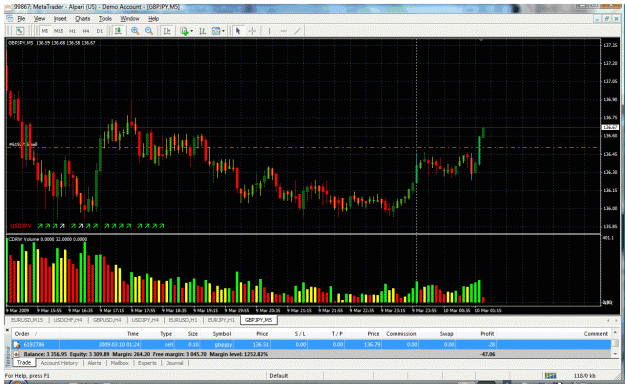Image resolution: width=625 pixels, height=384 pixels.
Task: Open the Experts tab
Action: (x=147, y=363)
